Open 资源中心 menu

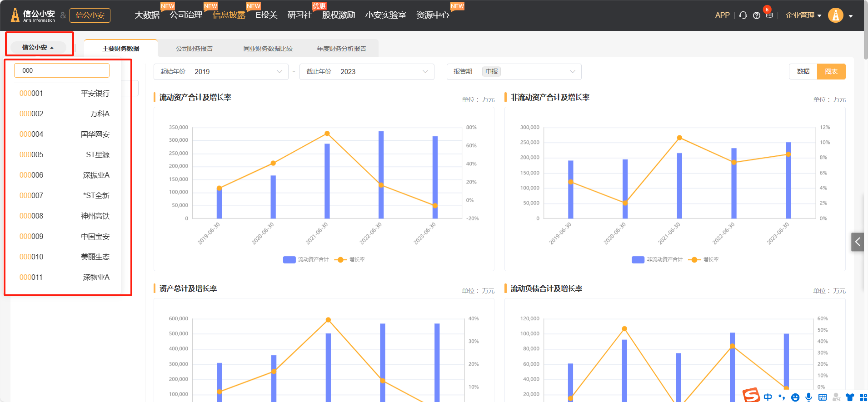tap(433, 15)
